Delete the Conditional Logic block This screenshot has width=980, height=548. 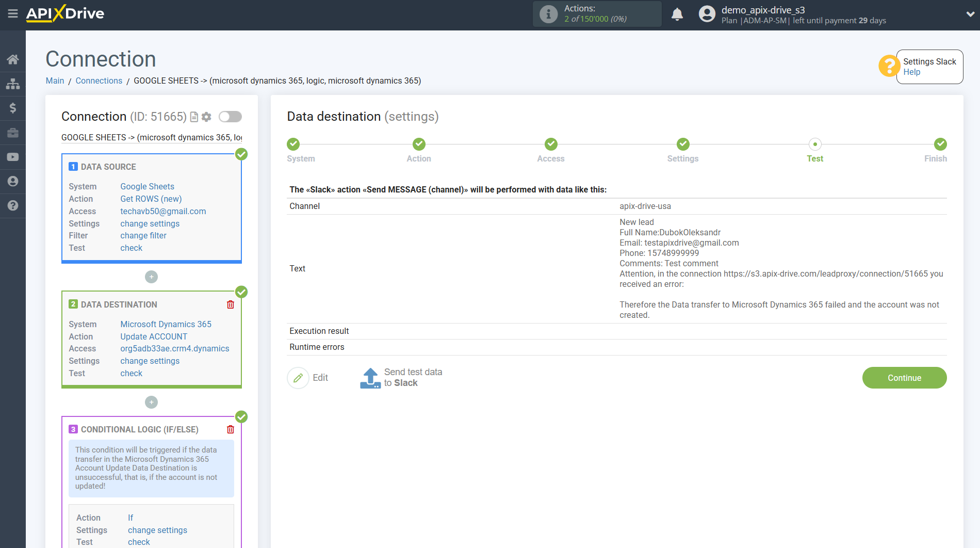click(x=231, y=429)
